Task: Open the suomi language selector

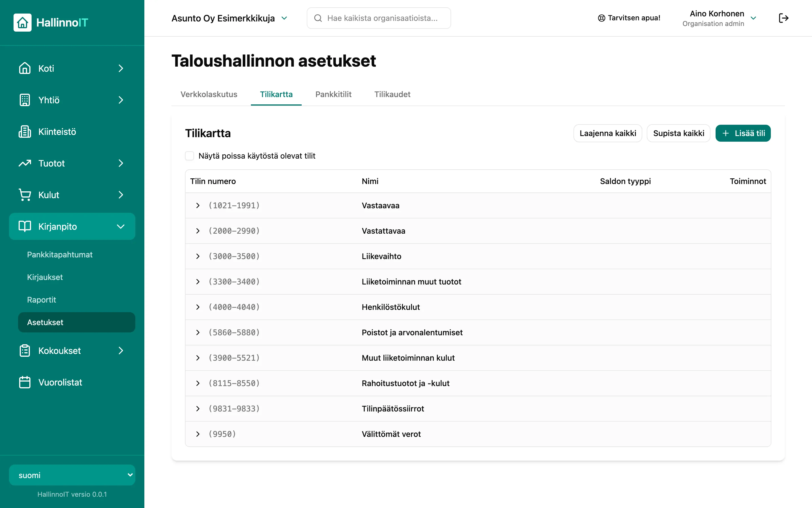Action: pos(72,475)
